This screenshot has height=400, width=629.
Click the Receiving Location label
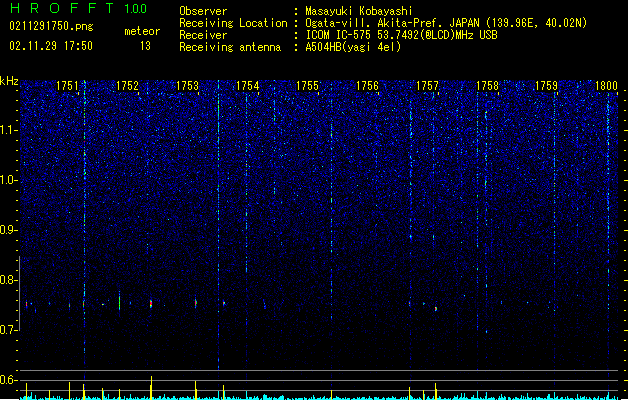pos(233,23)
